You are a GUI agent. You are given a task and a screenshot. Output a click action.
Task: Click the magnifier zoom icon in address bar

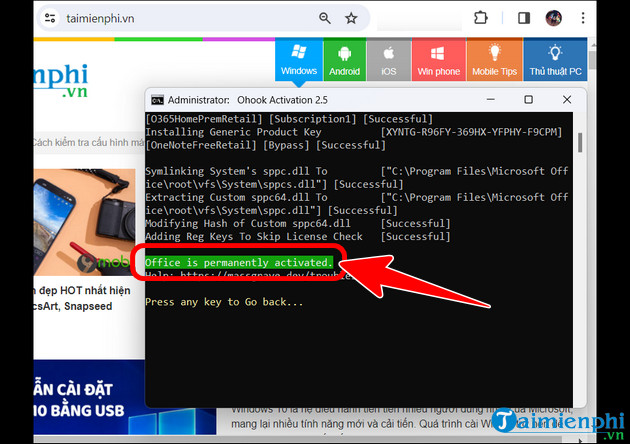[x=325, y=18]
